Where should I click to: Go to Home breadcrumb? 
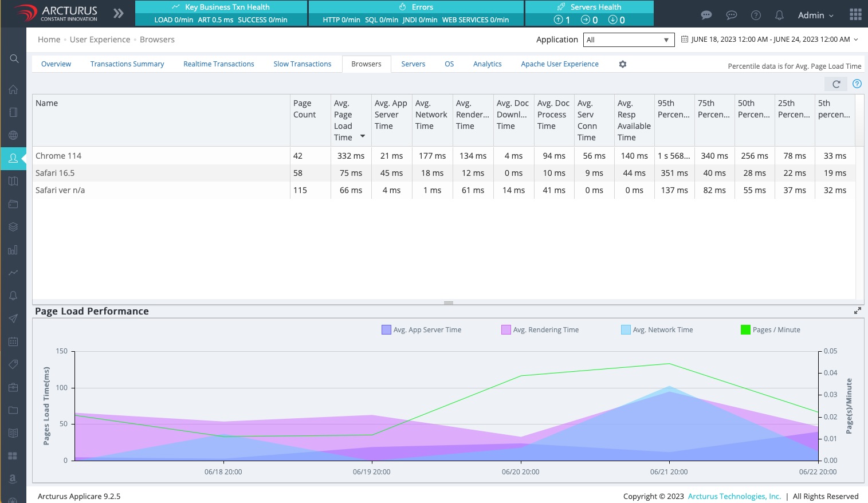point(49,40)
